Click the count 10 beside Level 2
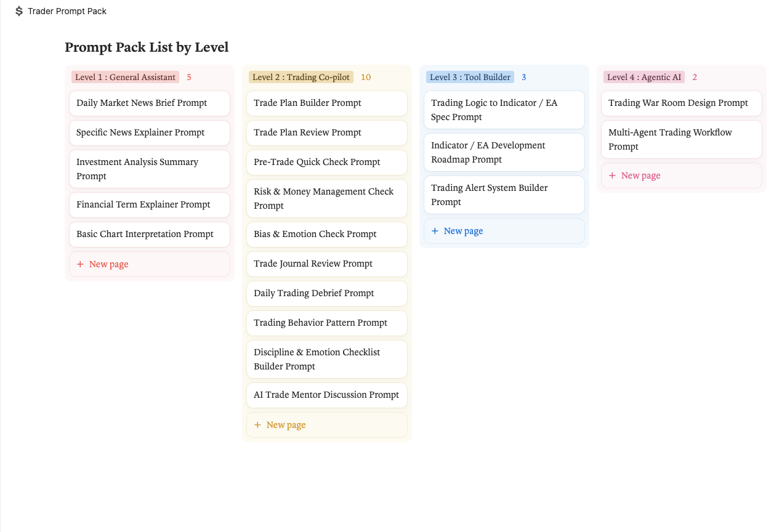 click(x=366, y=77)
